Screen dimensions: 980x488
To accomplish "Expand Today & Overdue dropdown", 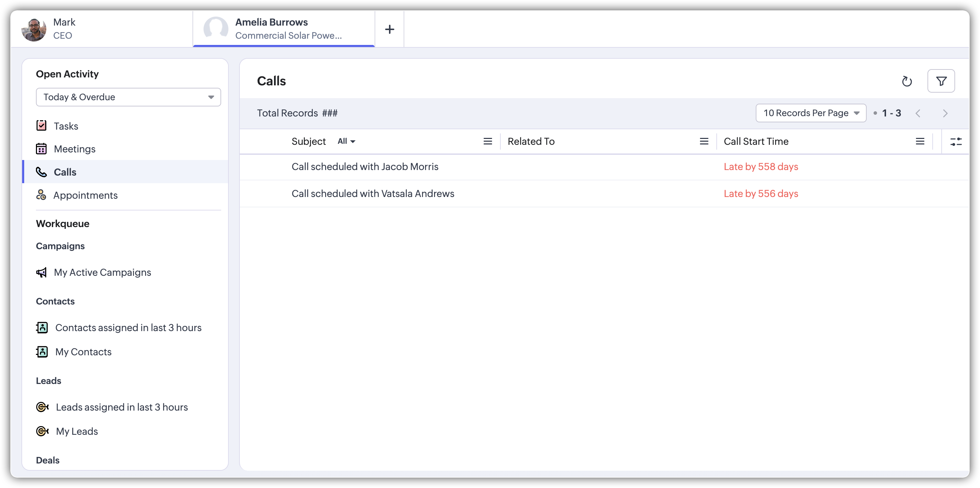I will click(x=128, y=97).
